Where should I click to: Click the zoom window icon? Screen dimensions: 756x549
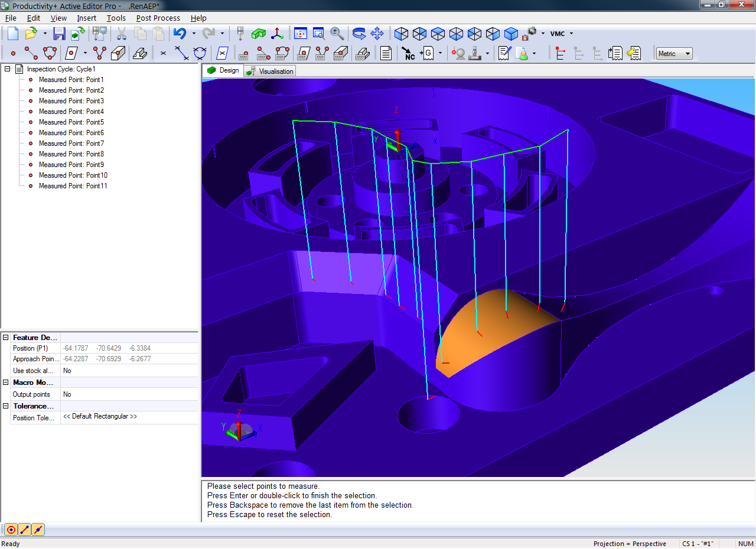(318, 34)
